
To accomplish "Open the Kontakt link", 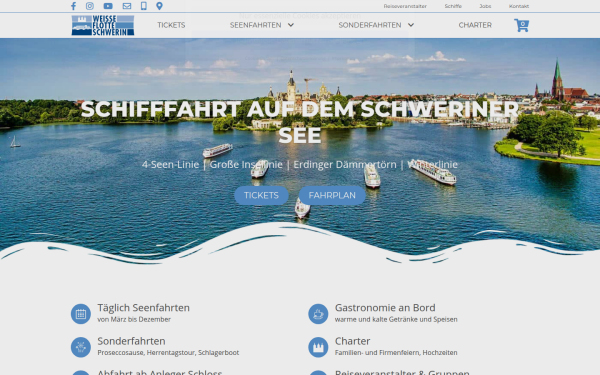I will [x=519, y=6].
